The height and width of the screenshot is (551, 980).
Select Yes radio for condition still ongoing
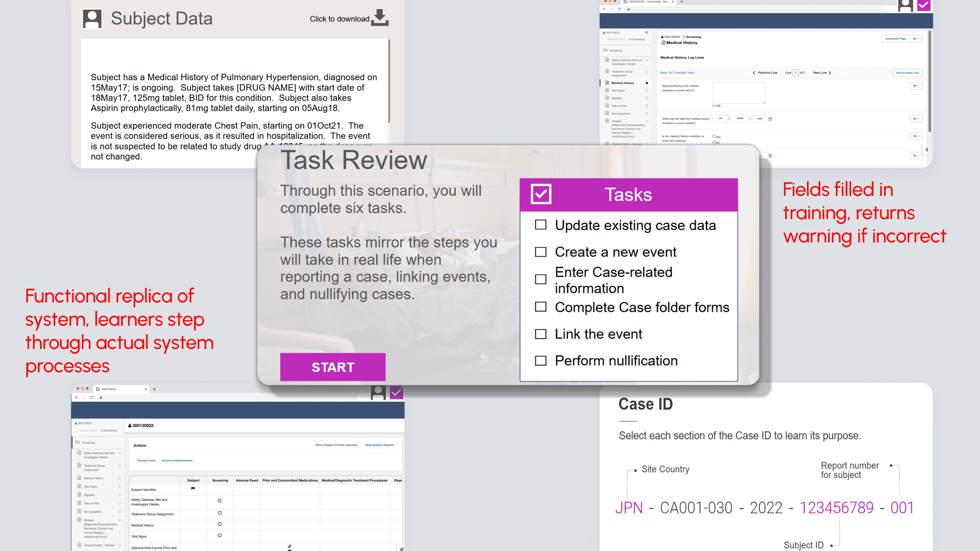tap(714, 137)
